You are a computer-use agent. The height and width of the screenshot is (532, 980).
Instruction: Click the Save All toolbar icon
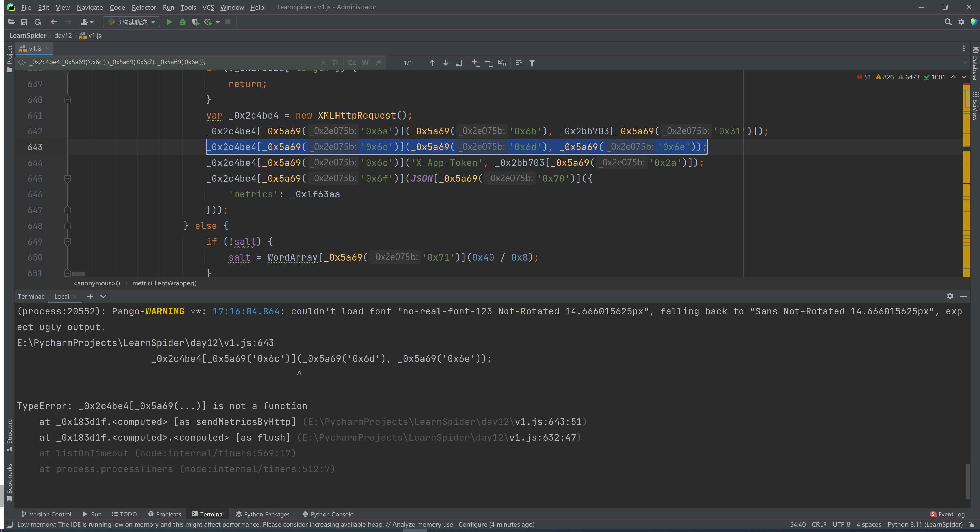coord(24,22)
